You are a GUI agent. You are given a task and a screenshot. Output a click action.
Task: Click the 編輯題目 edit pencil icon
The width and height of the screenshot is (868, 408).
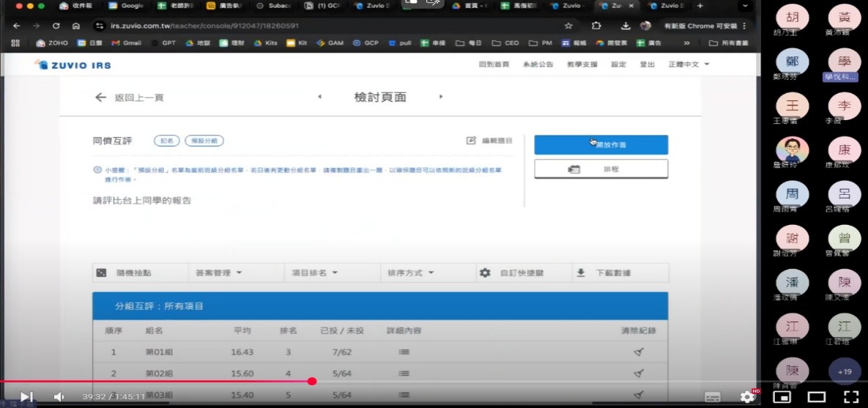471,141
